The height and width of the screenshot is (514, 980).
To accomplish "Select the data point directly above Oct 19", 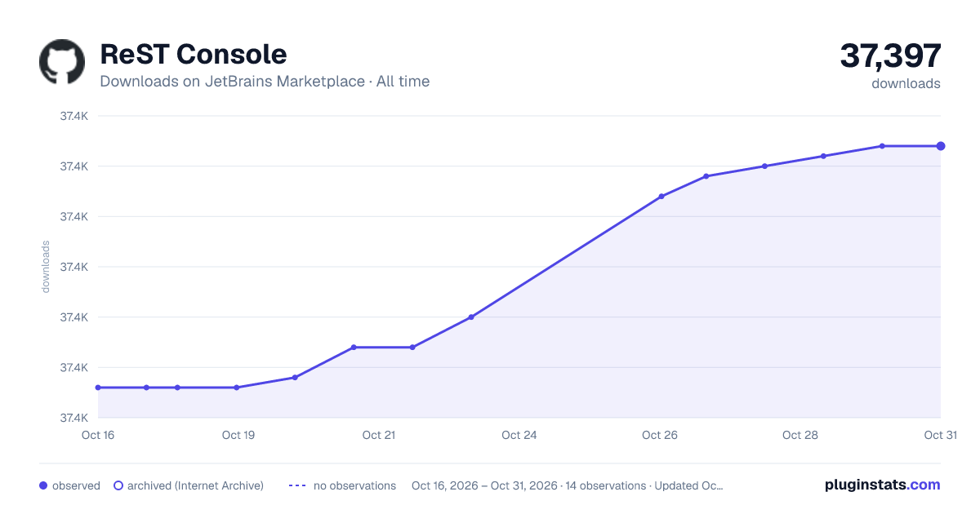I will [x=237, y=388].
